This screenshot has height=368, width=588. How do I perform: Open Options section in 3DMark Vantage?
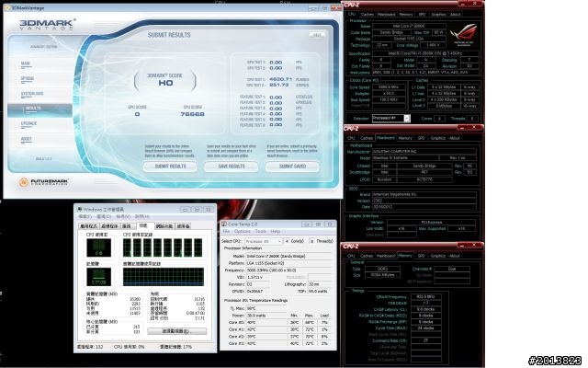28,79
